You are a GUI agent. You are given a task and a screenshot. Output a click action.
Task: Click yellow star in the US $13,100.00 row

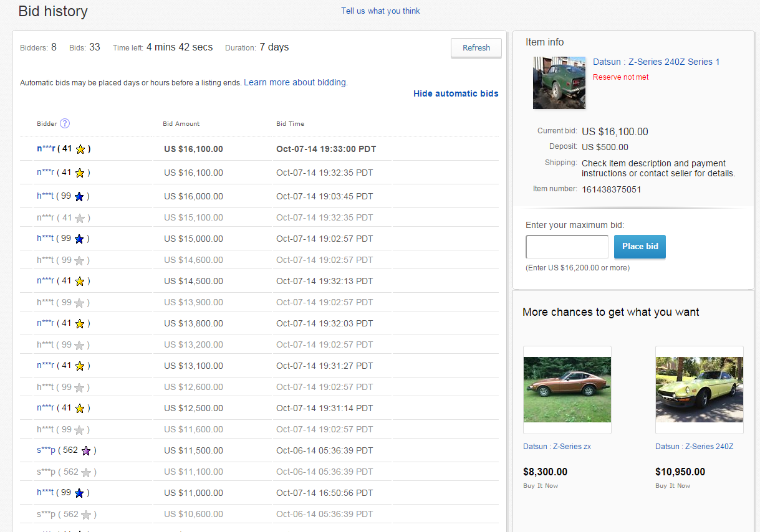80,366
